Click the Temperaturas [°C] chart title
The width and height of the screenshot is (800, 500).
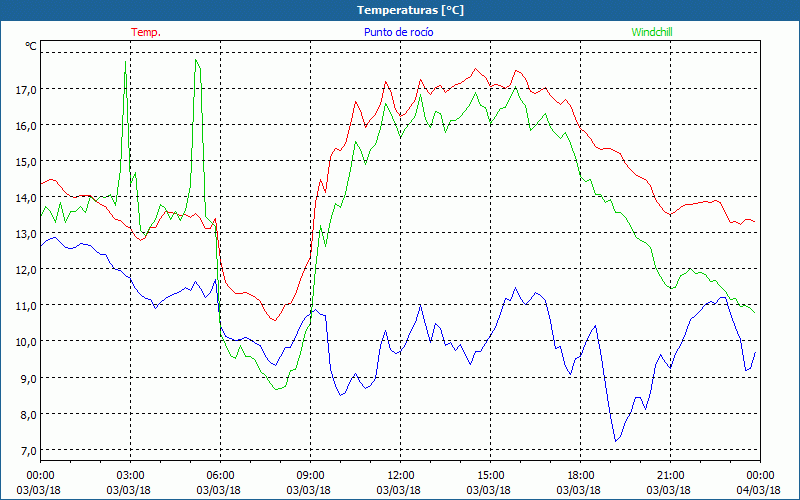(410, 10)
